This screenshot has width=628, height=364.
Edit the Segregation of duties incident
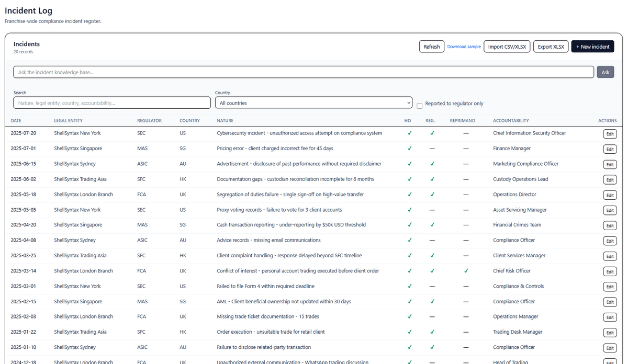(610, 195)
